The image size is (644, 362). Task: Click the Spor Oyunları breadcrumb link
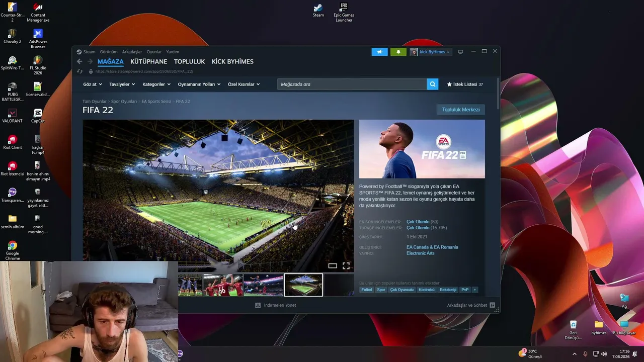(124, 102)
